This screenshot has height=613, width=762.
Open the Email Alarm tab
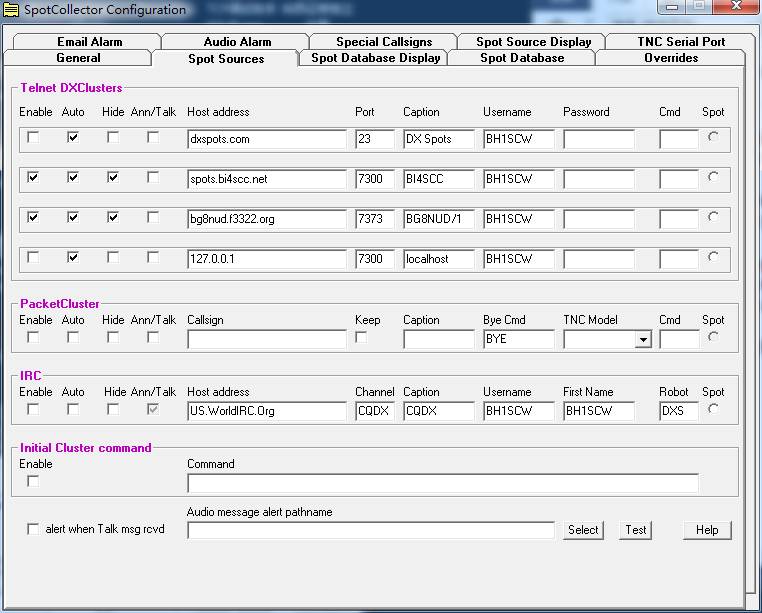pyautogui.click(x=89, y=42)
